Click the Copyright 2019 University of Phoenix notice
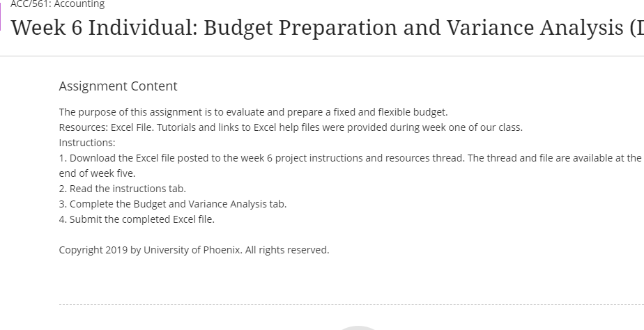This screenshot has width=644, height=330. [x=194, y=250]
